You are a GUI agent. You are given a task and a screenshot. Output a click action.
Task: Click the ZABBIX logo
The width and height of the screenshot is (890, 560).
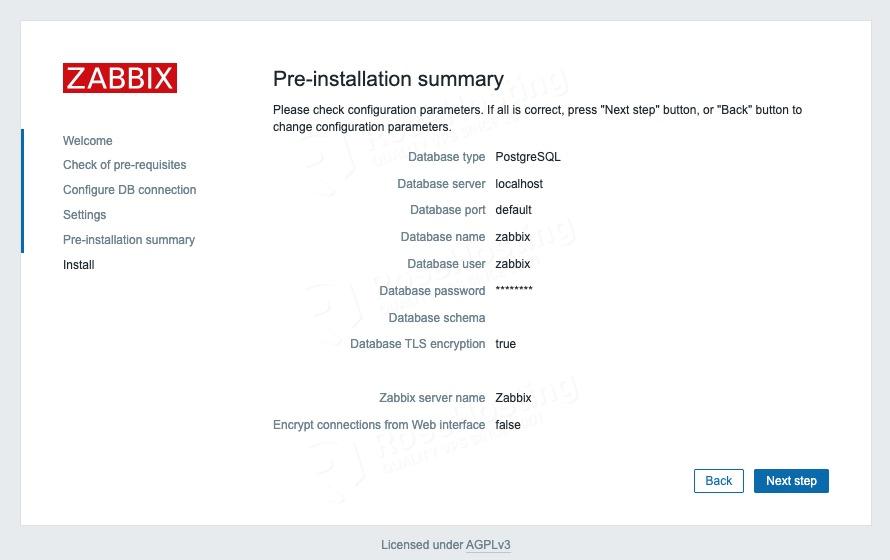click(120, 78)
